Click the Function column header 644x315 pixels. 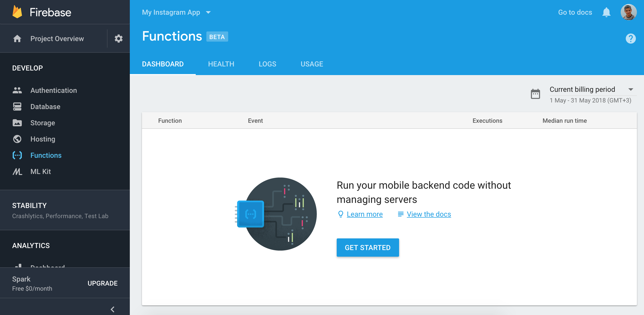point(170,121)
